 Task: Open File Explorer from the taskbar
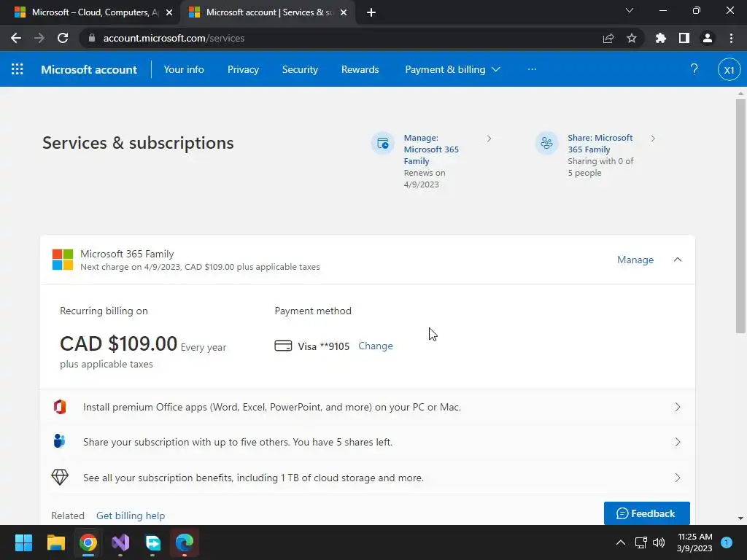tap(55, 542)
